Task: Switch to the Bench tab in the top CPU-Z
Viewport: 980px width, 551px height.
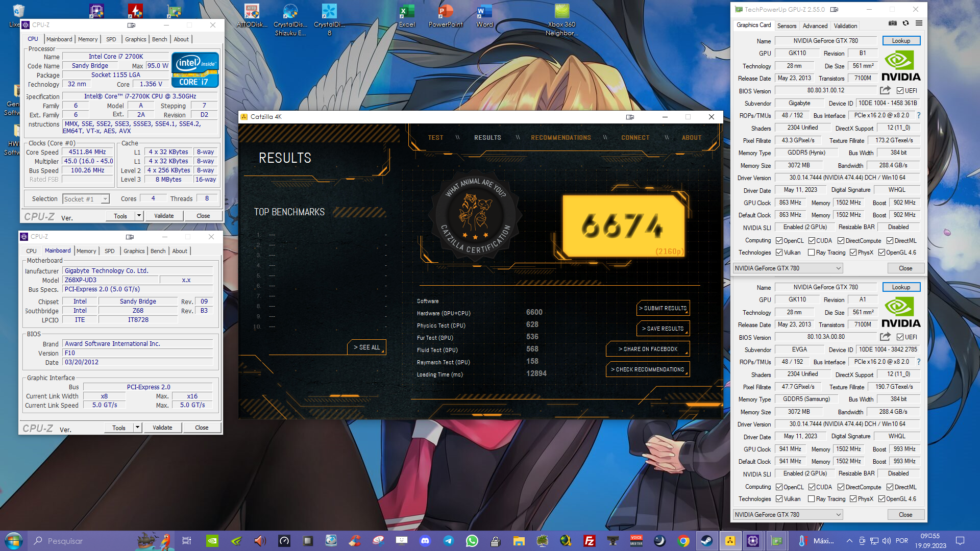Action: click(160, 39)
